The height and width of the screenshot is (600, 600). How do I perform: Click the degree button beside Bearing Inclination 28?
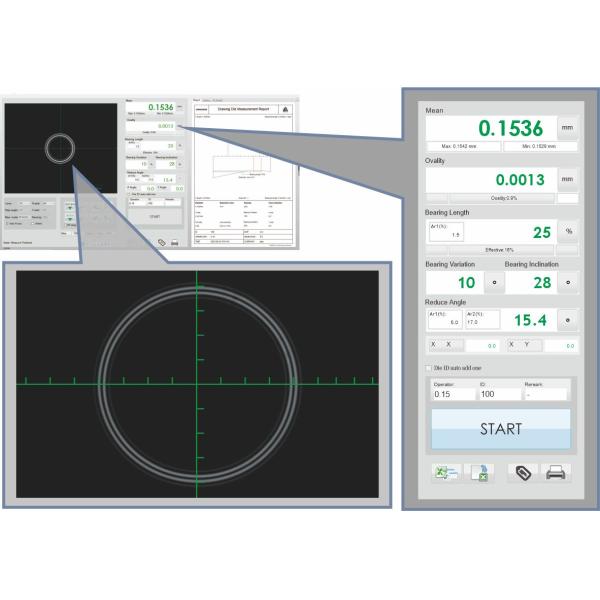[x=568, y=282]
